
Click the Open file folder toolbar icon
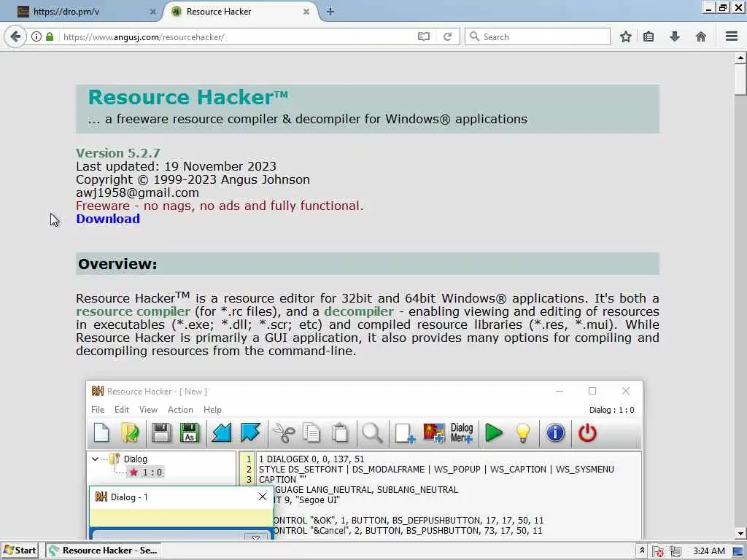[x=130, y=433]
